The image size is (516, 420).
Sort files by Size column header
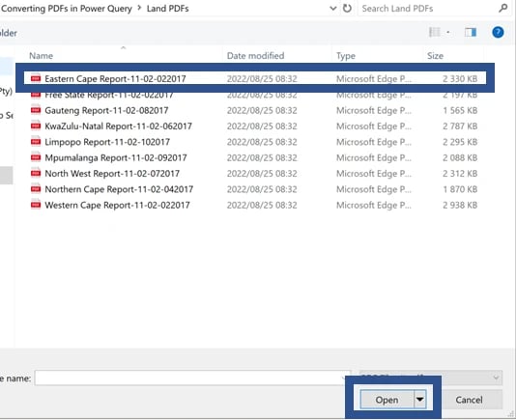(435, 56)
